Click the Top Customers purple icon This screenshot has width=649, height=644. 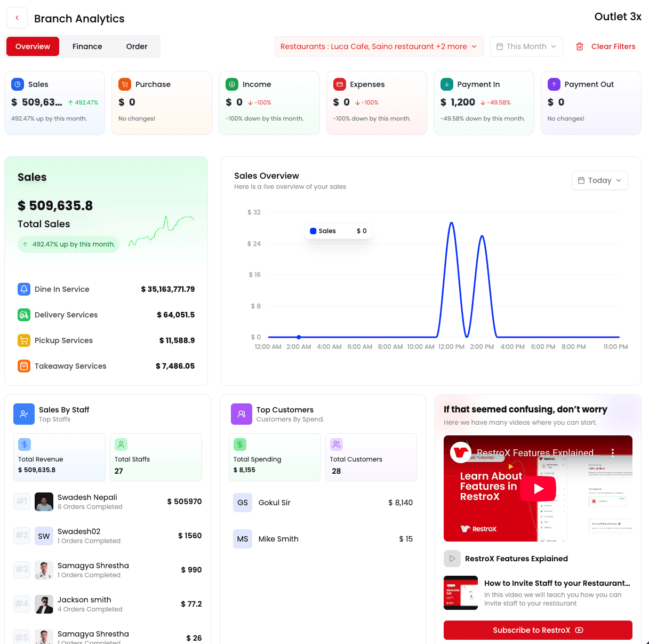point(242,414)
